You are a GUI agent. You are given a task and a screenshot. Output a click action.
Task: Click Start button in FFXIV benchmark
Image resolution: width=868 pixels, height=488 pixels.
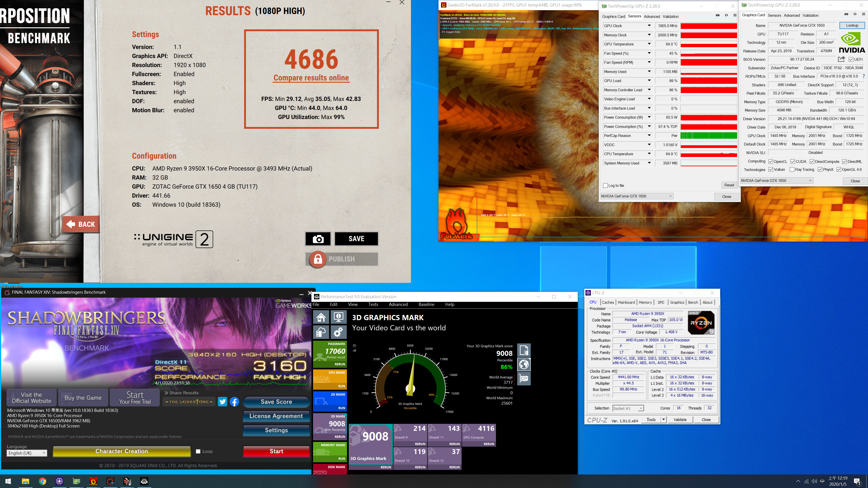pos(276,451)
